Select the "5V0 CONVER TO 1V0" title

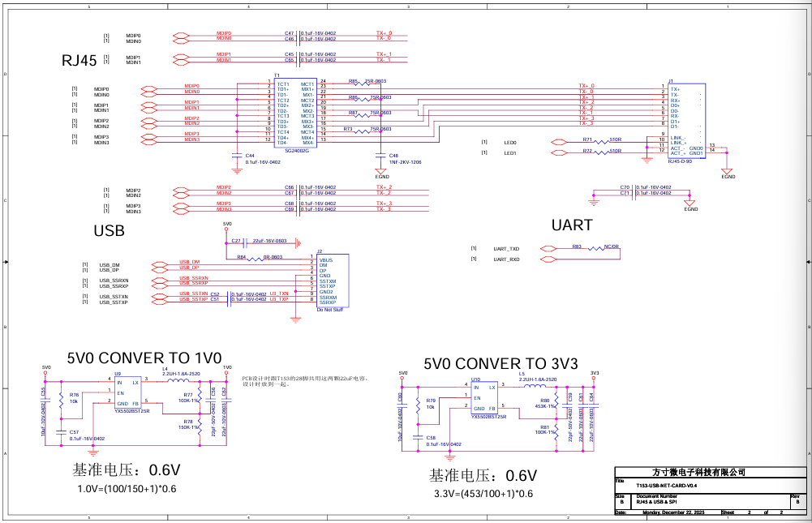pos(144,358)
